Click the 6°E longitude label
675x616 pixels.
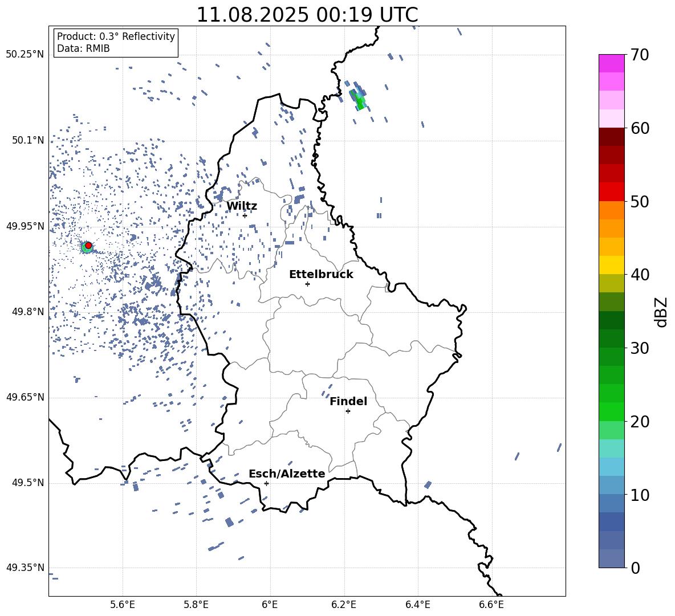click(x=270, y=605)
